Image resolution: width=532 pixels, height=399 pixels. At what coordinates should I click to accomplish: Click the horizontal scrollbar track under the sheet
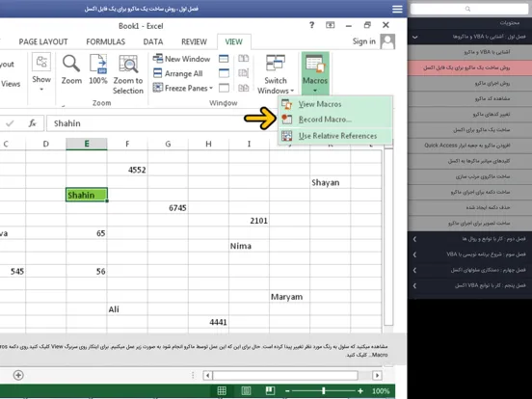[285, 375]
